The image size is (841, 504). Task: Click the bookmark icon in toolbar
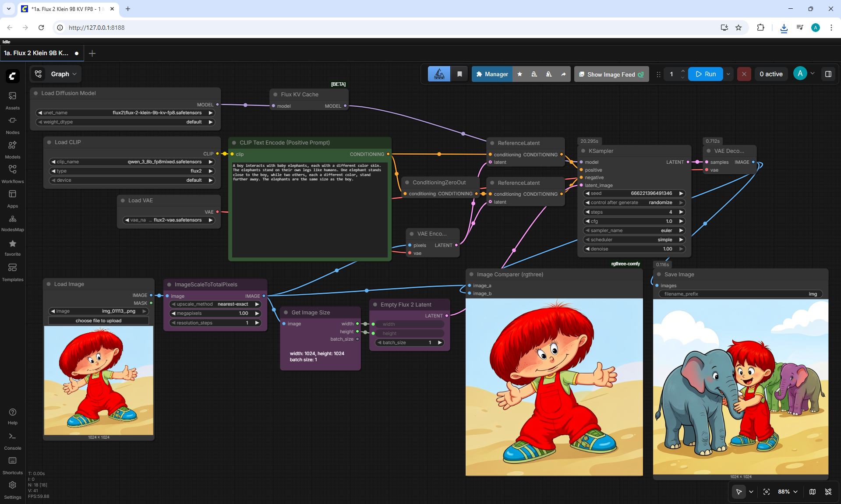[459, 74]
